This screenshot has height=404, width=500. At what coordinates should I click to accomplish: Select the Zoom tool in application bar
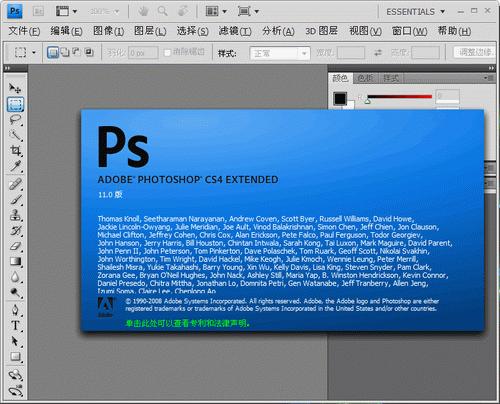click(x=162, y=11)
